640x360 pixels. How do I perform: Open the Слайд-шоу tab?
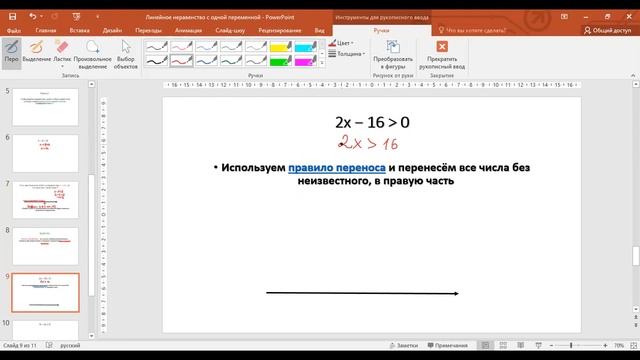point(230,30)
